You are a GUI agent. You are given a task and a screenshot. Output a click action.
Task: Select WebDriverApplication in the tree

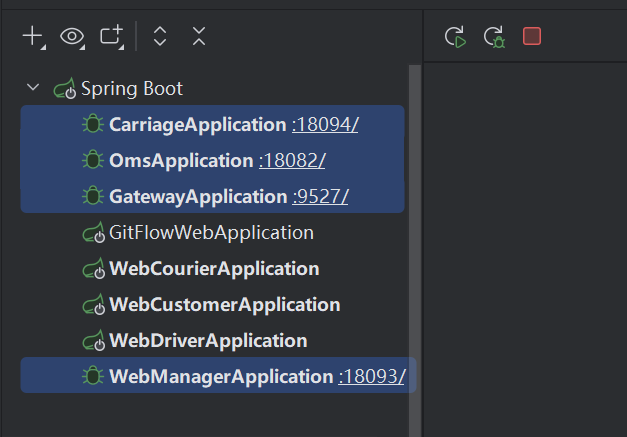[x=208, y=341]
